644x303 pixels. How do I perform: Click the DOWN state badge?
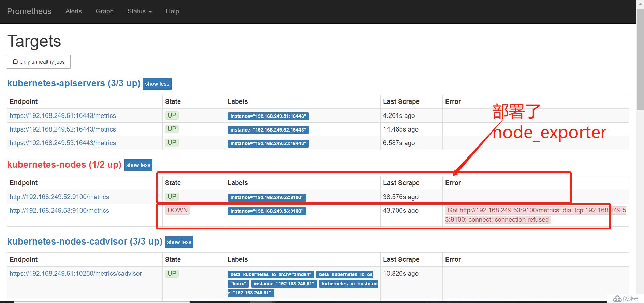click(178, 210)
